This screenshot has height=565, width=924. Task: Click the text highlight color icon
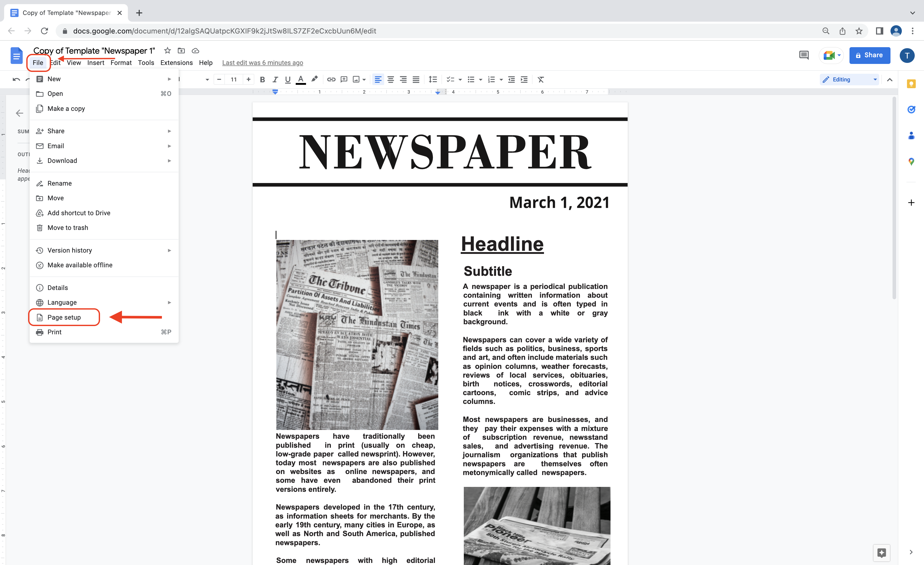315,80
